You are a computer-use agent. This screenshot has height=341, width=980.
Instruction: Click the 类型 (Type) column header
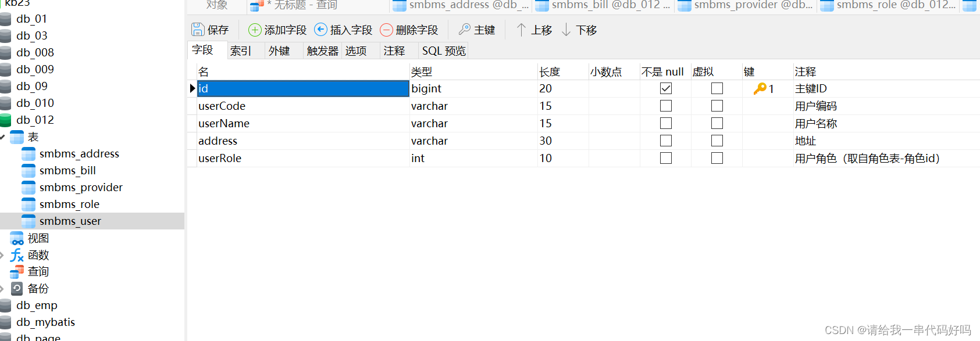[473, 72]
